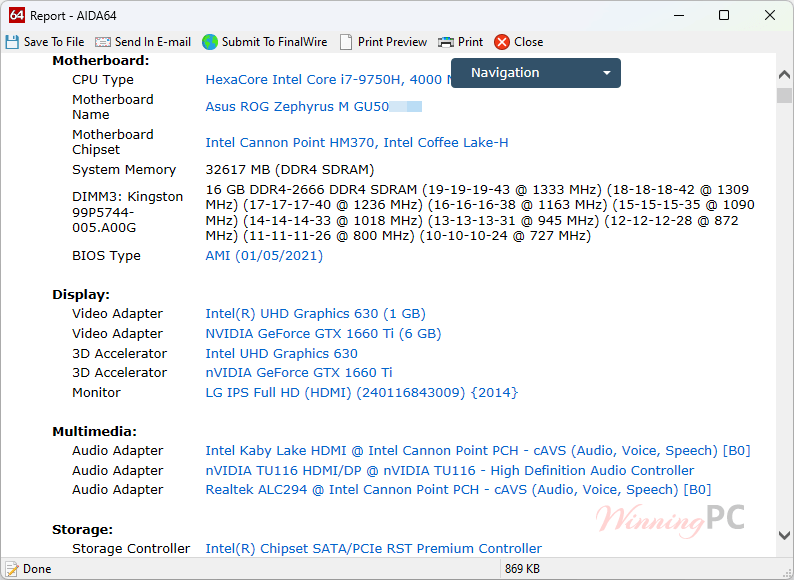Open the Navigation dropdown
The width and height of the screenshot is (794, 580).
click(536, 73)
